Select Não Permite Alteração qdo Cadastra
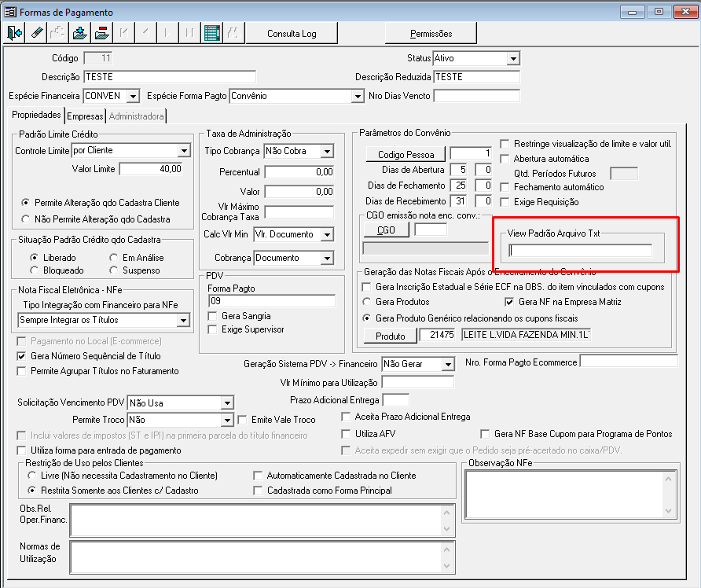 click(25, 219)
